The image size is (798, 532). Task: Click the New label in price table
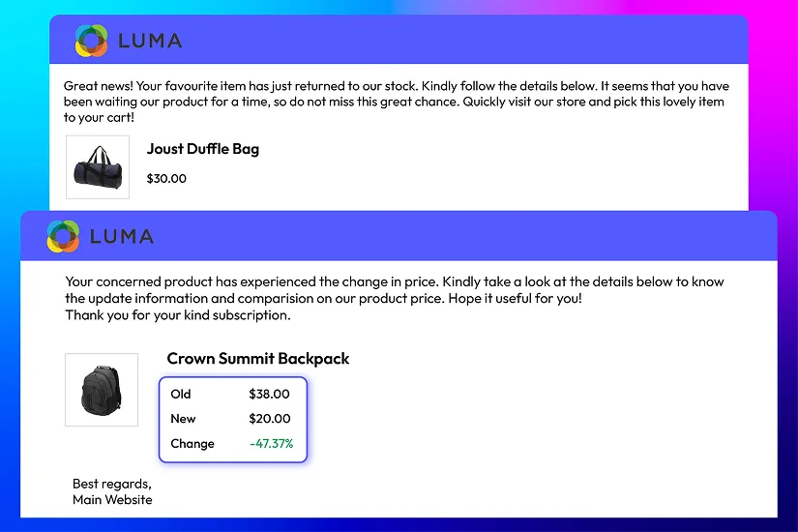183,419
